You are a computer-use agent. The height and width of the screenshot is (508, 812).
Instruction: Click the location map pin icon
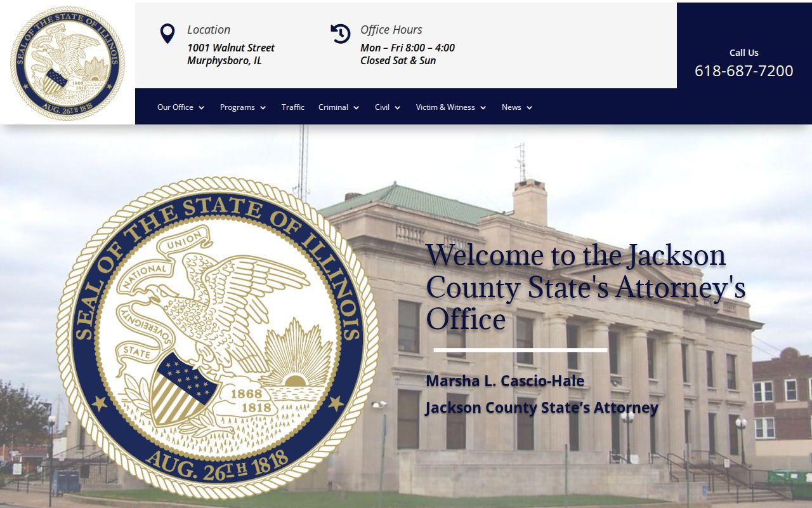coord(167,34)
